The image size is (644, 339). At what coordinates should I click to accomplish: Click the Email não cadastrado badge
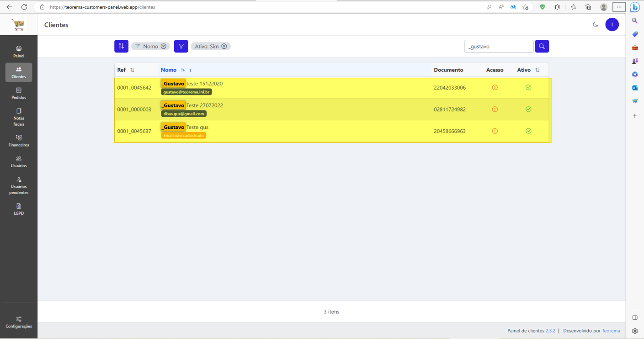tap(184, 136)
